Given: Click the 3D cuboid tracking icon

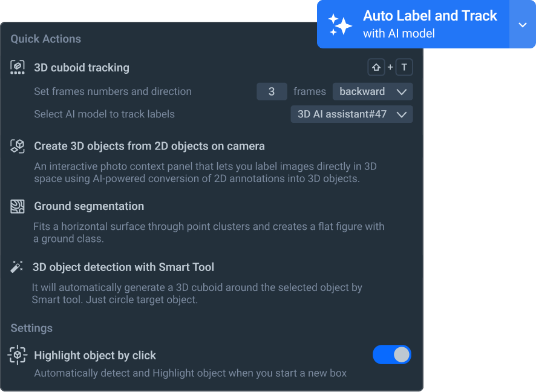Looking at the screenshot, I should [18, 67].
